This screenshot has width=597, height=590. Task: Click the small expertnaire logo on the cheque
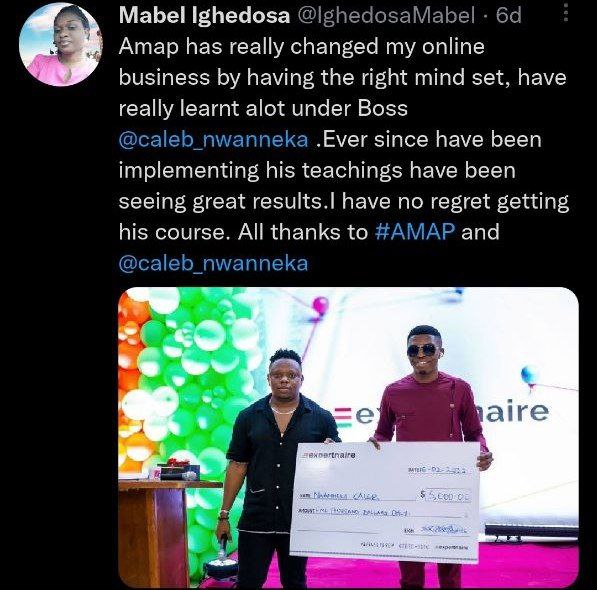[x=327, y=455]
